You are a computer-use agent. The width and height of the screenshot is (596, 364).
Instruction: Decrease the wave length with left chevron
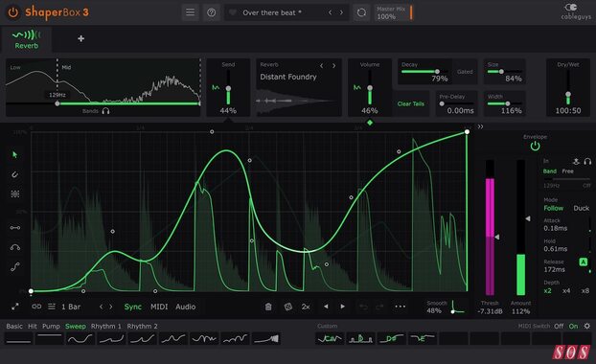102,307
